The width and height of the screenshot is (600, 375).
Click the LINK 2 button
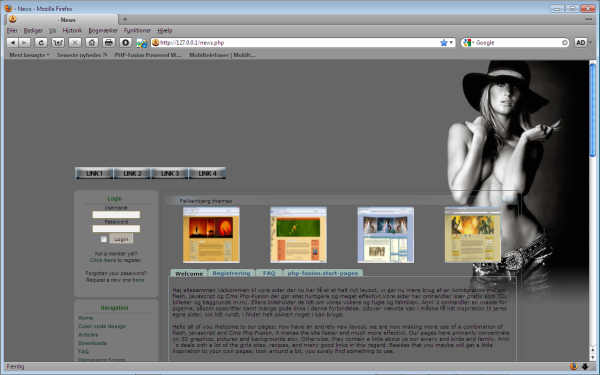tap(132, 173)
